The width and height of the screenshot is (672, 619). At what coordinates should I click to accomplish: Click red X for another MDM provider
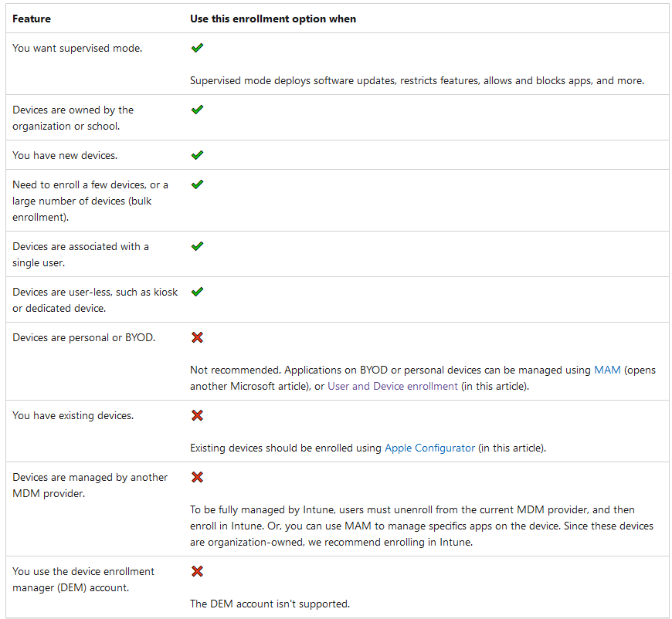click(197, 477)
